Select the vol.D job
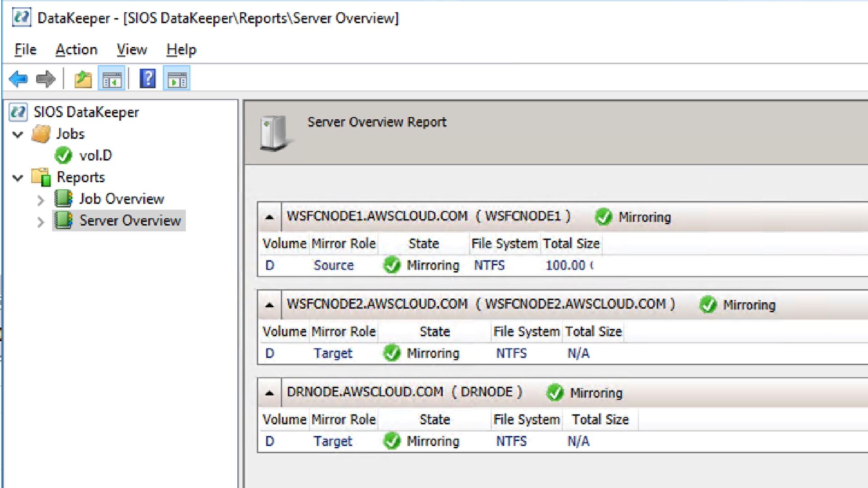The height and width of the screenshot is (488, 868). point(95,155)
